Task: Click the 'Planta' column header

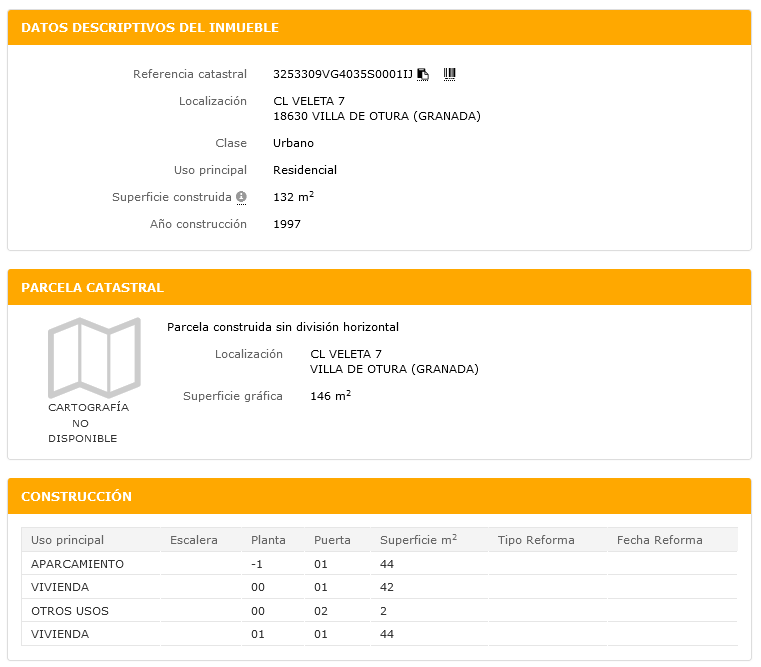Action: tap(268, 540)
